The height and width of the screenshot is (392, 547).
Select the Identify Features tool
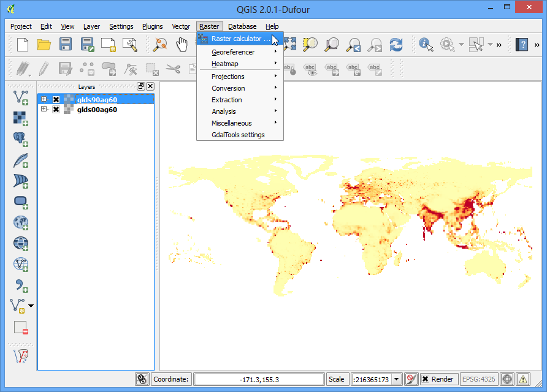pyautogui.click(x=426, y=45)
